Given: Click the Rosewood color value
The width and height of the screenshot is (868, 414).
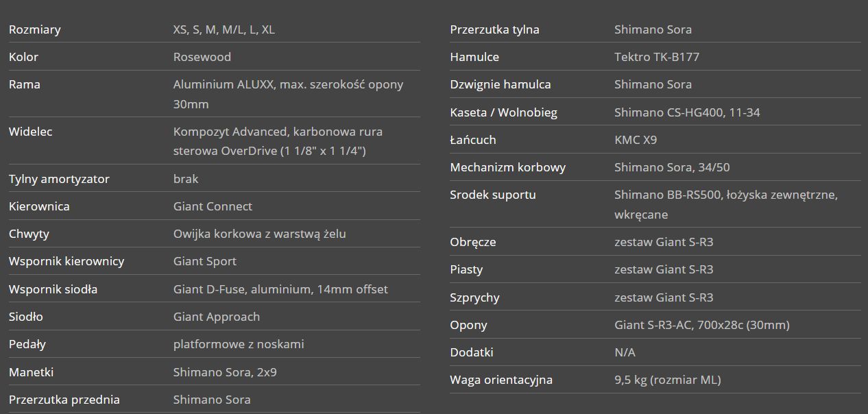Looking at the screenshot, I should coord(202,57).
